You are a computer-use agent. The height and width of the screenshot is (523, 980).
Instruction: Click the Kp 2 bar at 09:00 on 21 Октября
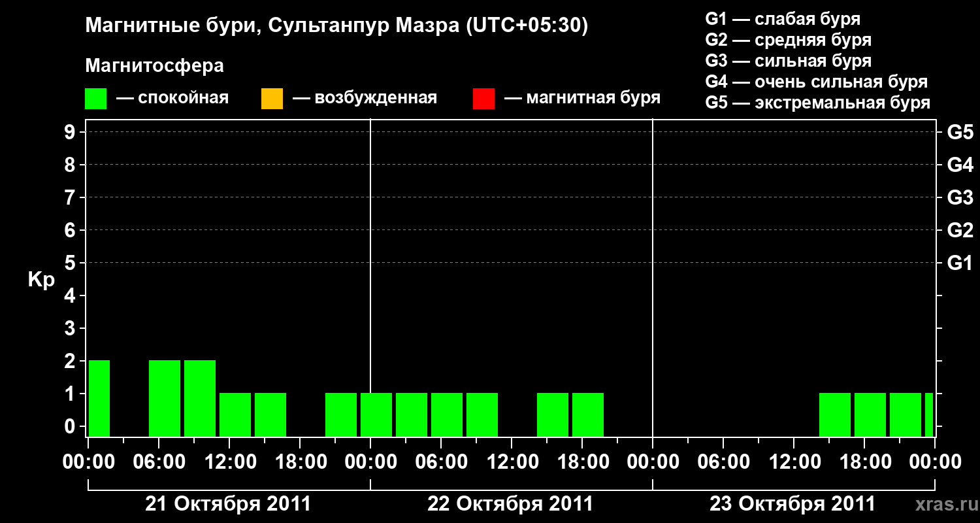(200, 398)
